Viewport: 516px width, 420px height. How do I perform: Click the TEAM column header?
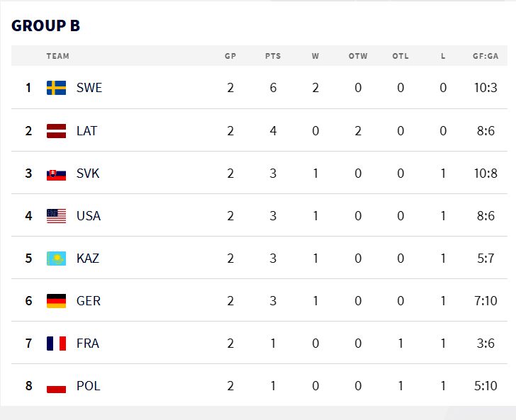click(x=58, y=56)
